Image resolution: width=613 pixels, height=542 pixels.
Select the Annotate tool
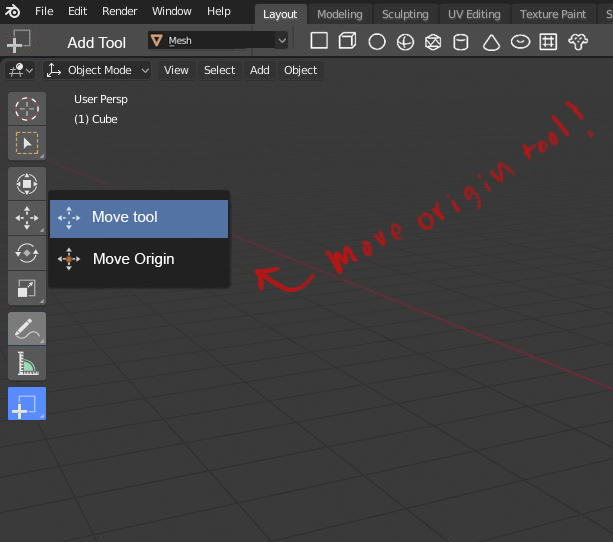click(x=27, y=328)
